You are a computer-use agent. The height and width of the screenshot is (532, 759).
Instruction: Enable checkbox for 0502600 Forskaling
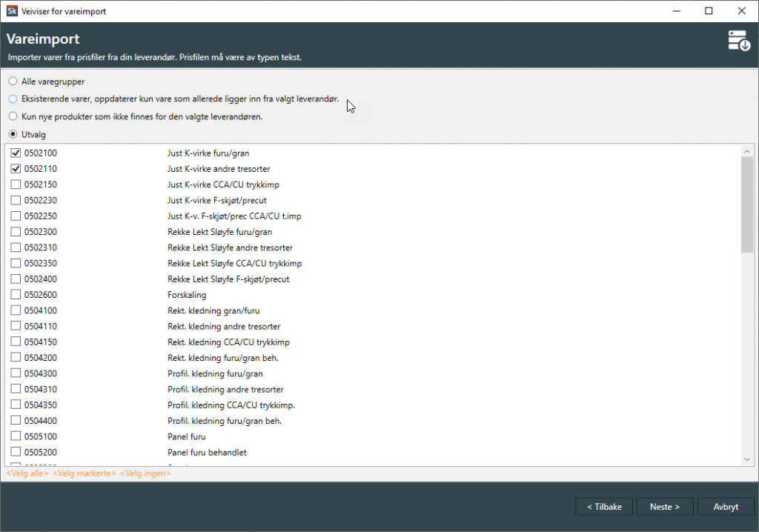[x=16, y=295]
